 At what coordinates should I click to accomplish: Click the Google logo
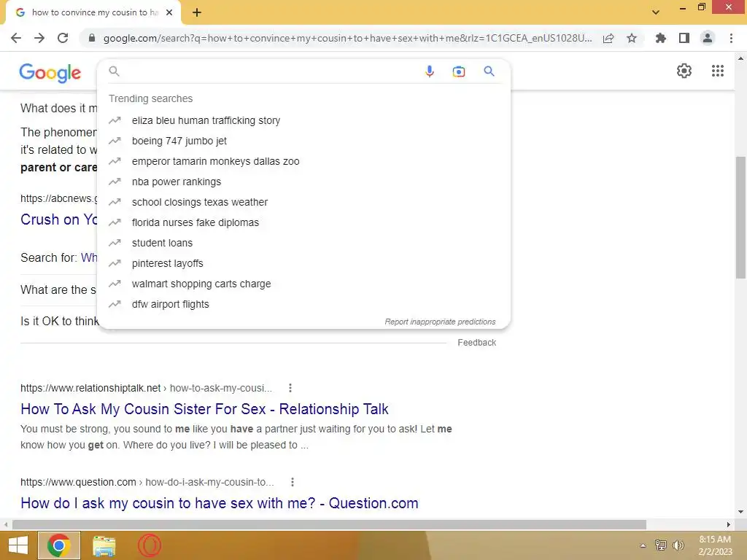[50, 72]
